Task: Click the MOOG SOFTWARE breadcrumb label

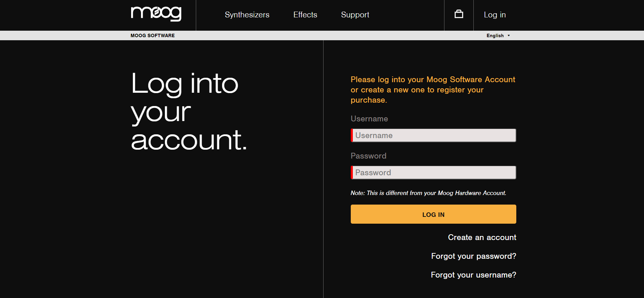Action: tap(153, 35)
